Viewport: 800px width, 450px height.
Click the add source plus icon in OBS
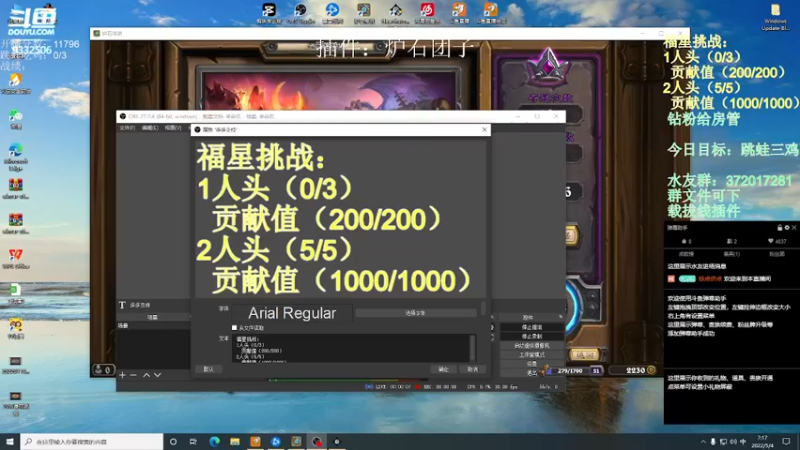click(122, 375)
